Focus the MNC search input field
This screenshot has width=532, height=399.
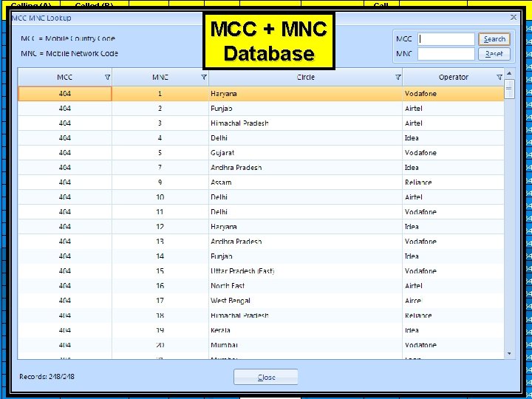(446, 54)
